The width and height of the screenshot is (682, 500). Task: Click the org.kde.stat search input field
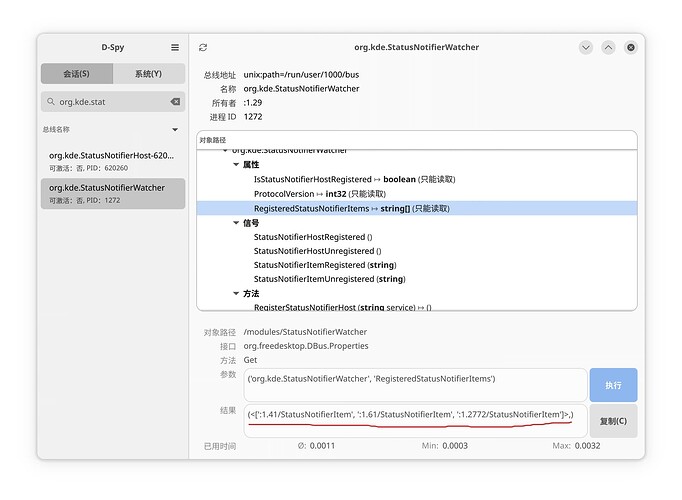click(x=113, y=102)
